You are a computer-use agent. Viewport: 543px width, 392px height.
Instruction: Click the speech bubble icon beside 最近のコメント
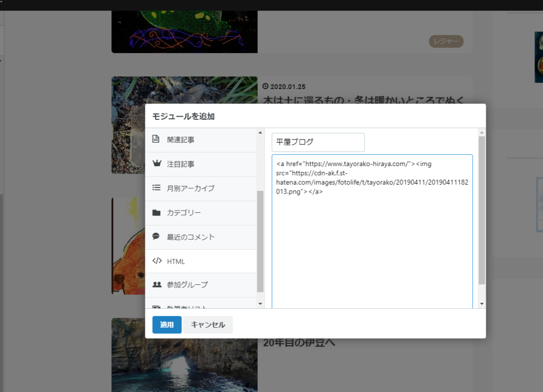[156, 236]
